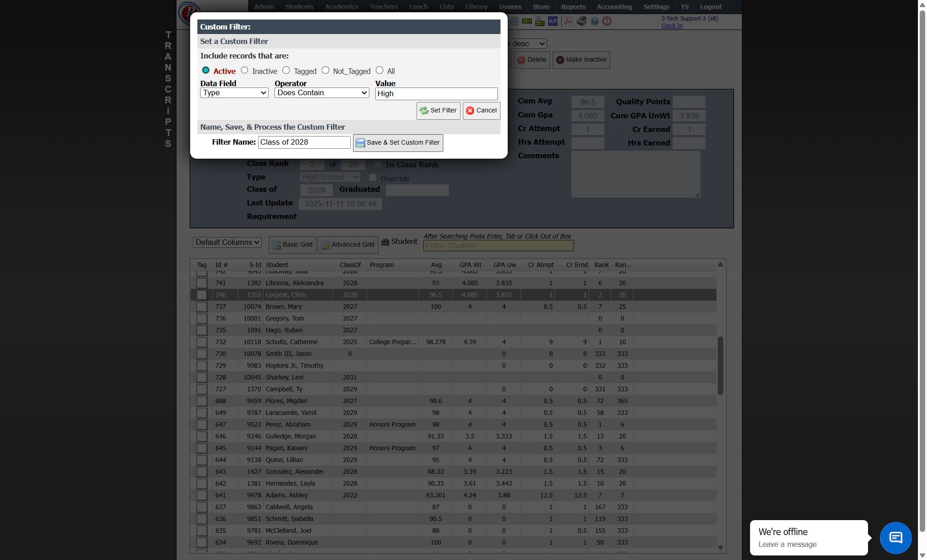
Task: Open the Data Field Type dropdown
Action: pos(234,93)
